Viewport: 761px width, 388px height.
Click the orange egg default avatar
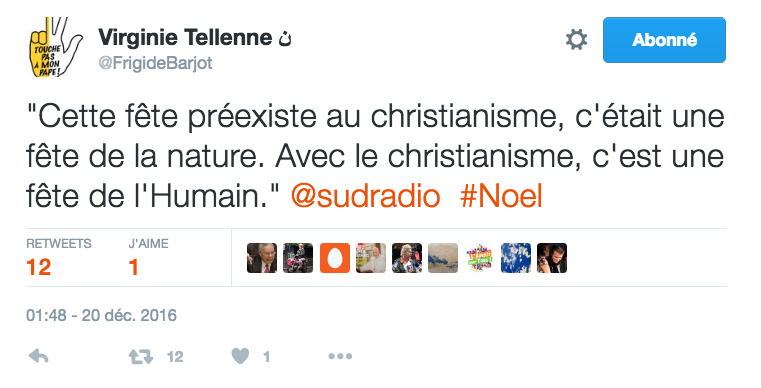[x=335, y=258]
